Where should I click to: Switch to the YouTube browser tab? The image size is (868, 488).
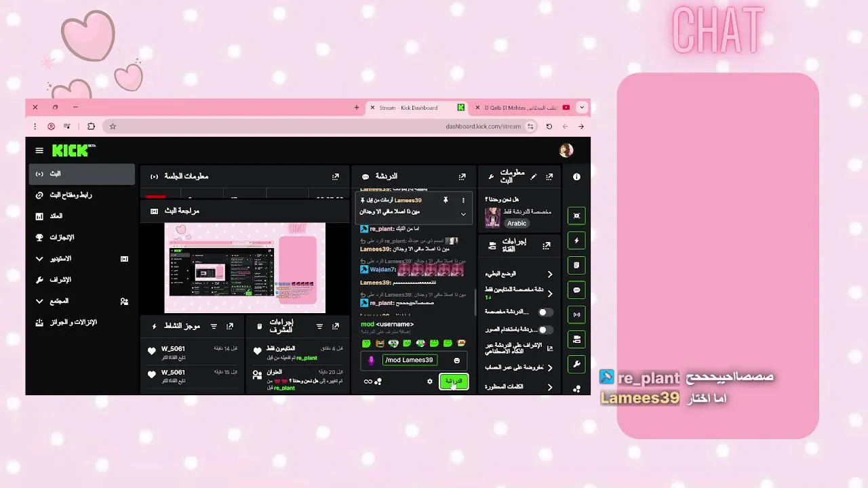click(x=523, y=108)
